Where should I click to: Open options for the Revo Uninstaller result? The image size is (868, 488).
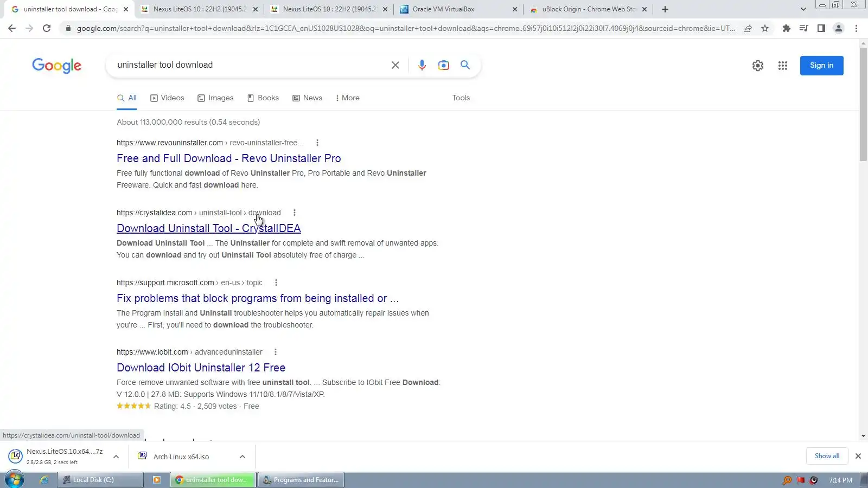coord(317,143)
